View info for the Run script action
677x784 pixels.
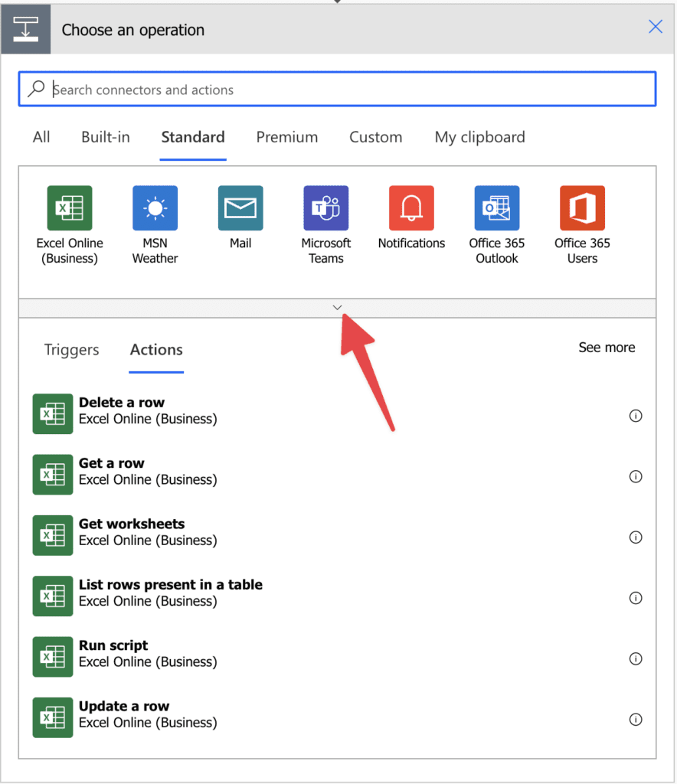[x=636, y=658]
